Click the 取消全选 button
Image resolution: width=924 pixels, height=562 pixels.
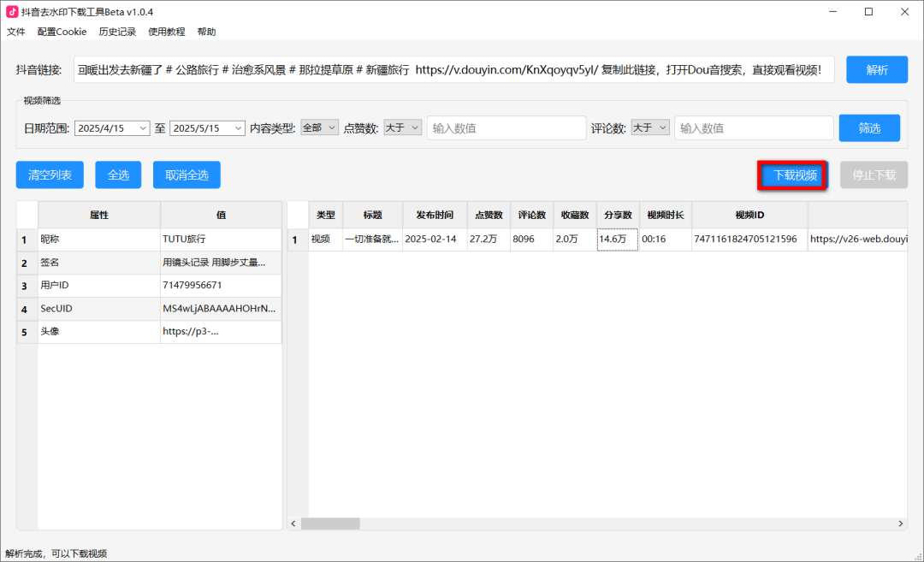click(187, 175)
